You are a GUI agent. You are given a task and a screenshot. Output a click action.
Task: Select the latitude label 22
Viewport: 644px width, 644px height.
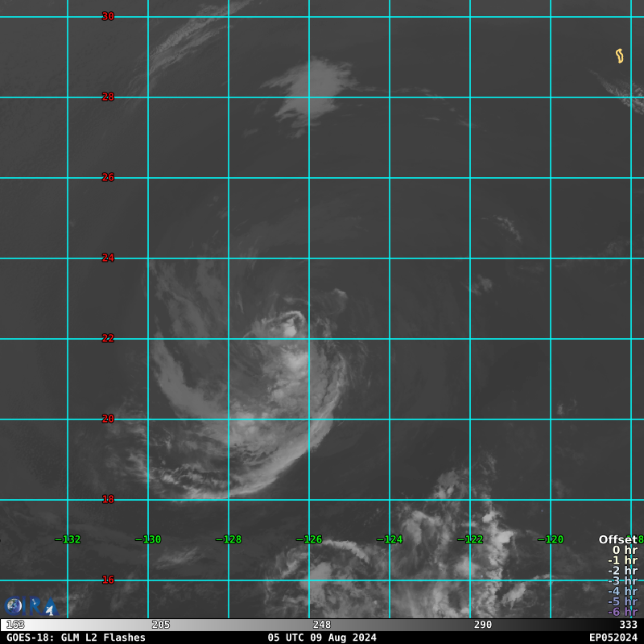point(108,338)
